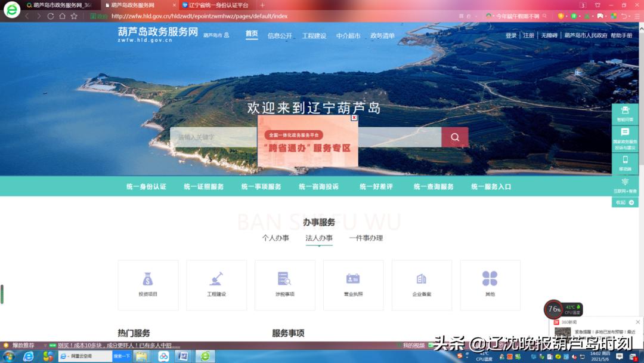Close the 360新闻 notification popup
Screen dimensions: 644x363
click(637, 322)
